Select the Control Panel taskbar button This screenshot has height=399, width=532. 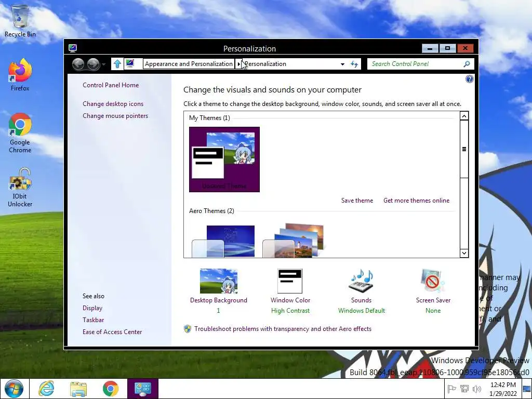click(142, 389)
